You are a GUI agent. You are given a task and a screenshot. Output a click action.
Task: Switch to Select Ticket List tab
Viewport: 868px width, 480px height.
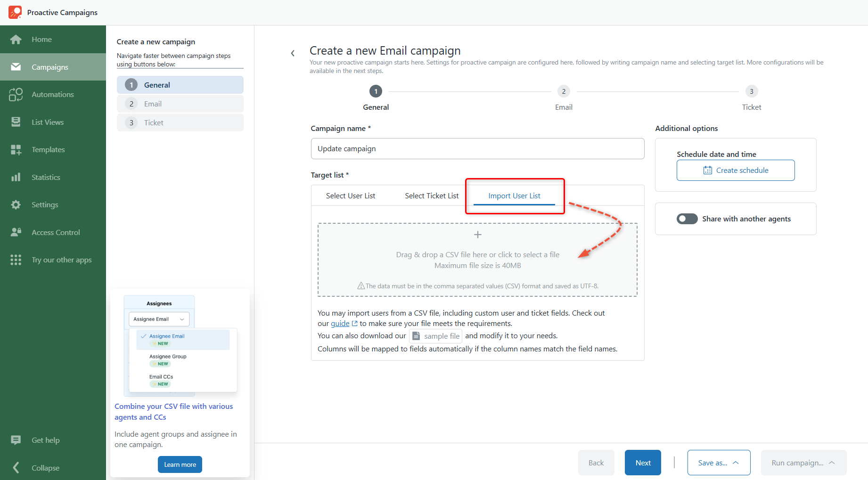(432, 196)
